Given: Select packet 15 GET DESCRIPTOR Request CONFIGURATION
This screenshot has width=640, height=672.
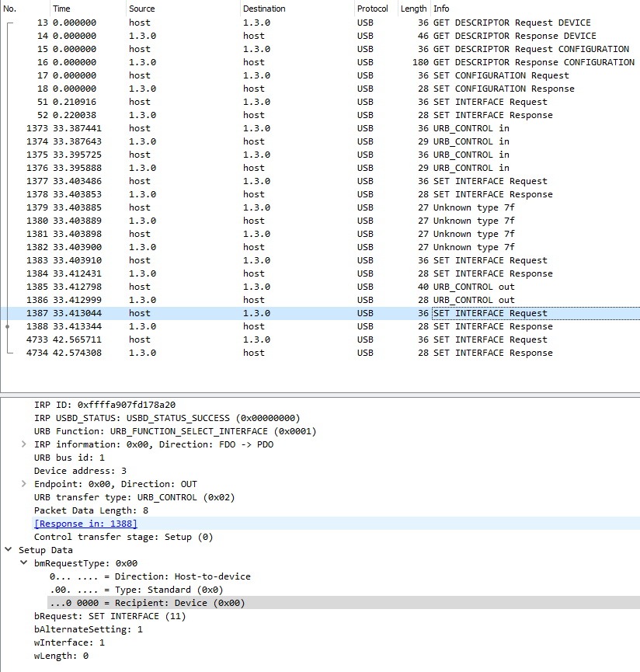Looking at the screenshot, I should (x=320, y=49).
